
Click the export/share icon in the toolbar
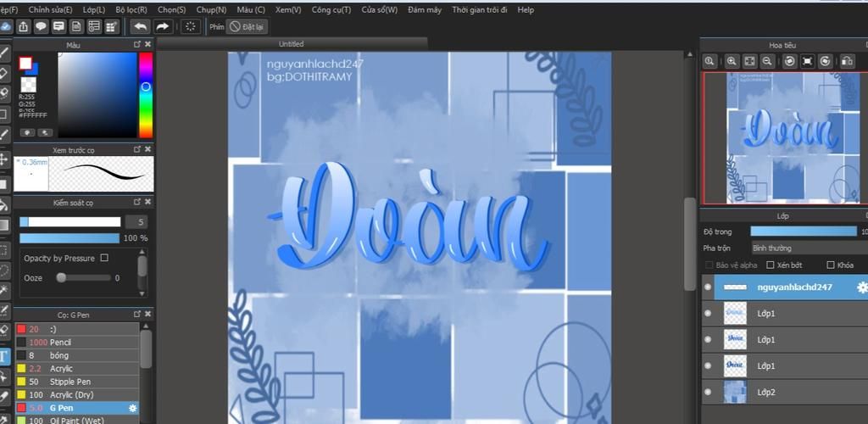coord(23,26)
